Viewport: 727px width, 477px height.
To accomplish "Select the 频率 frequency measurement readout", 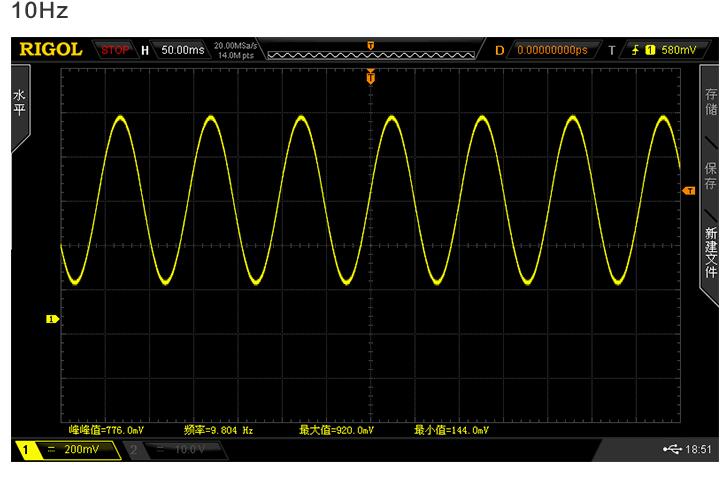I will pos(219,430).
